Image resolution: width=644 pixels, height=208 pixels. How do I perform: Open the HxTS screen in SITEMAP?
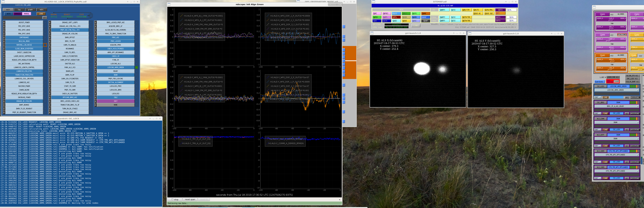coord(478,10)
